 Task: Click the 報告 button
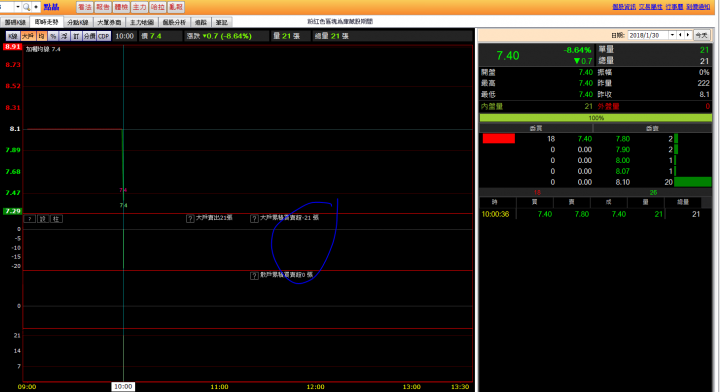(103, 7)
